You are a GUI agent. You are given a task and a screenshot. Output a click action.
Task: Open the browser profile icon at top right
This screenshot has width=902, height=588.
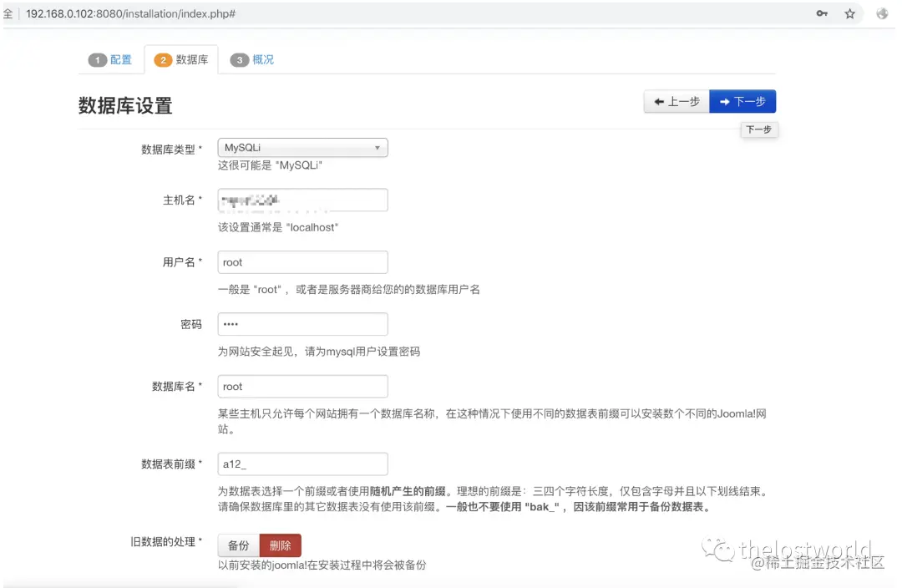[883, 13]
